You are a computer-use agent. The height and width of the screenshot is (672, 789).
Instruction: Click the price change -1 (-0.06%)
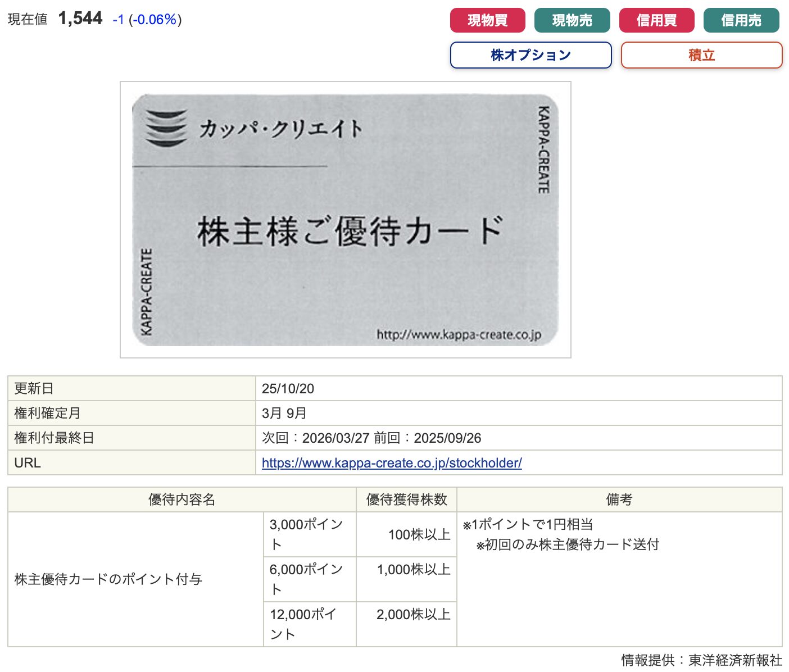147,20
